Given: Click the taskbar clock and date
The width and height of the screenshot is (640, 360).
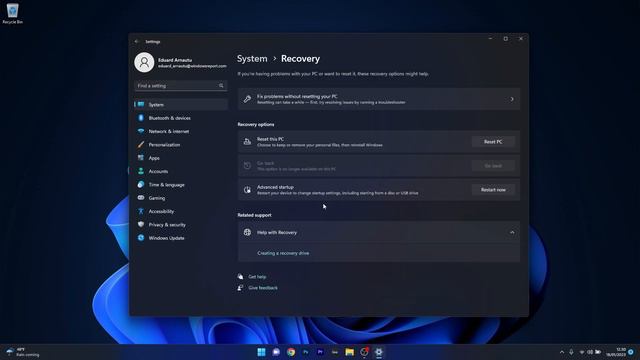Looking at the screenshot, I should pos(616,352).
